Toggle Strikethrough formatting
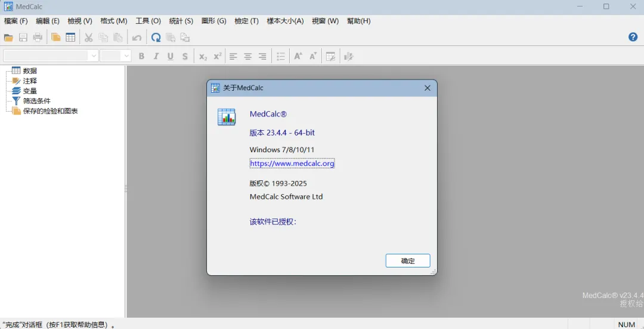This screenshot has width=644, height=329. [x=185, y=56]
